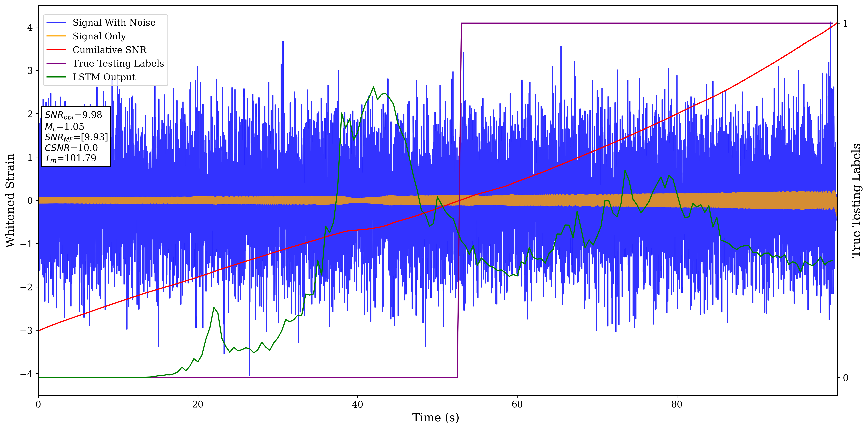Click the CSNR=10.0 annotation text

coord(71,148)
